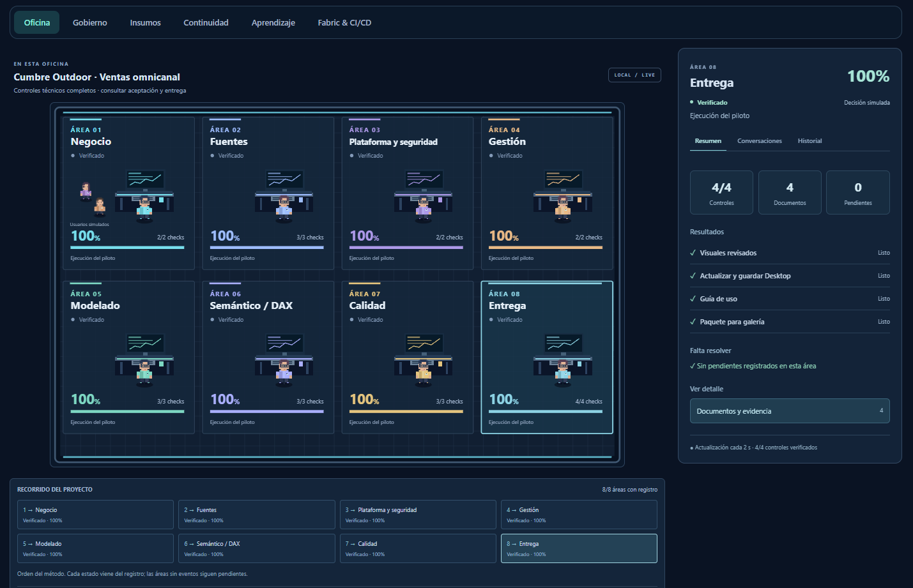Click the desk workstation illustration in Fuentes card
The height and width of the screenshot is (588, 913).
tap(284, 195)
